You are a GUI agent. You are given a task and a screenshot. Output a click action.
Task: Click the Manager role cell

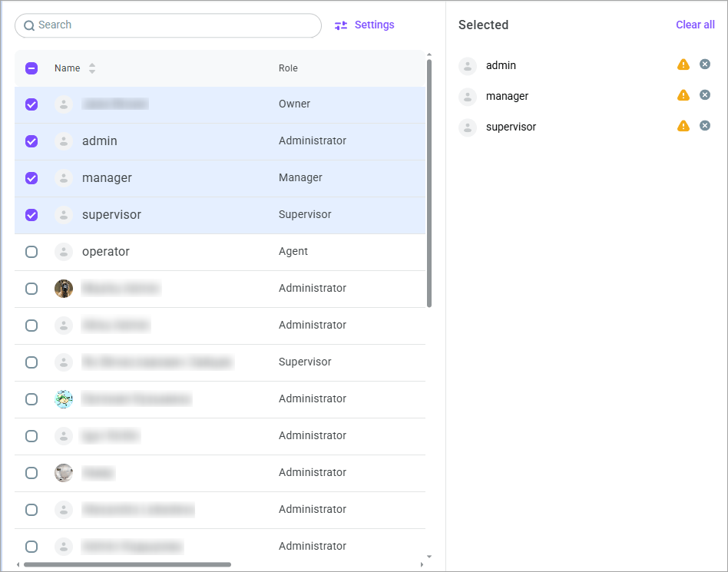point(300,177)
